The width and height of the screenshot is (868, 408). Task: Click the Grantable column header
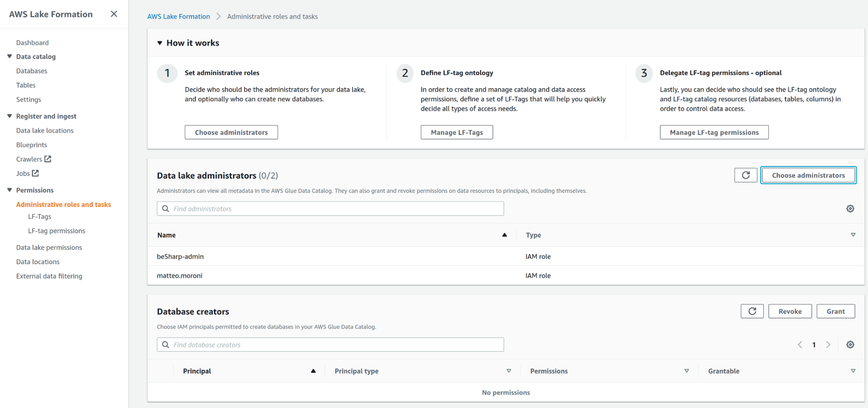(723, 371)
